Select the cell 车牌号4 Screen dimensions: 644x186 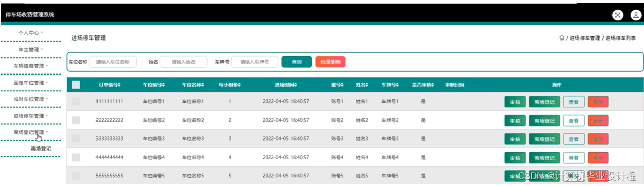390,158
